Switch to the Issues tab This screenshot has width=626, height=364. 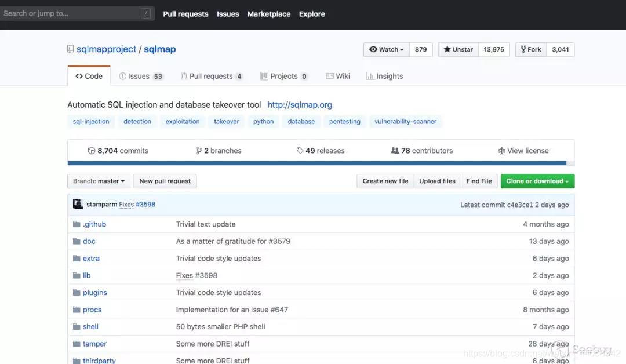pos(141,77)
